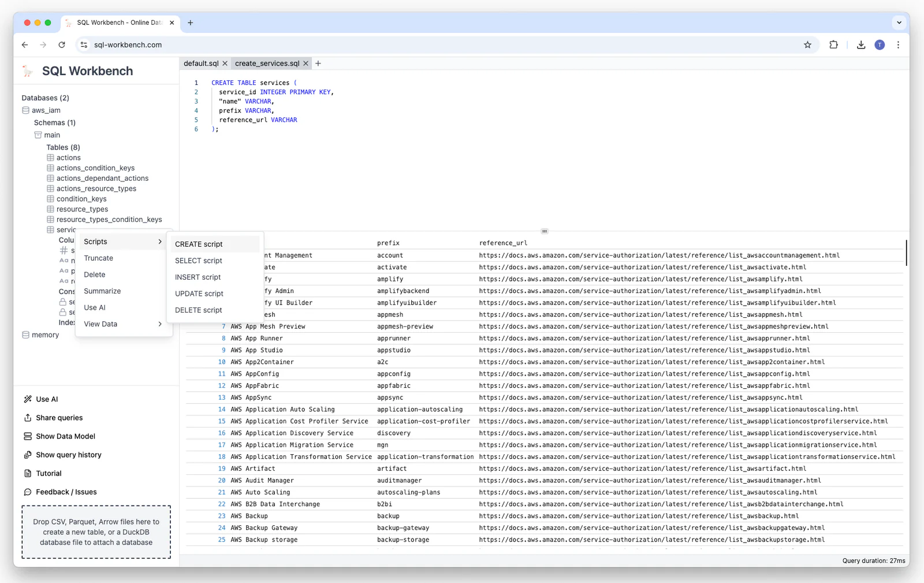Expand the View Data submenu arrow
Image resolution: width=924 pixels, height=583 pixels.
pos(160,324)
